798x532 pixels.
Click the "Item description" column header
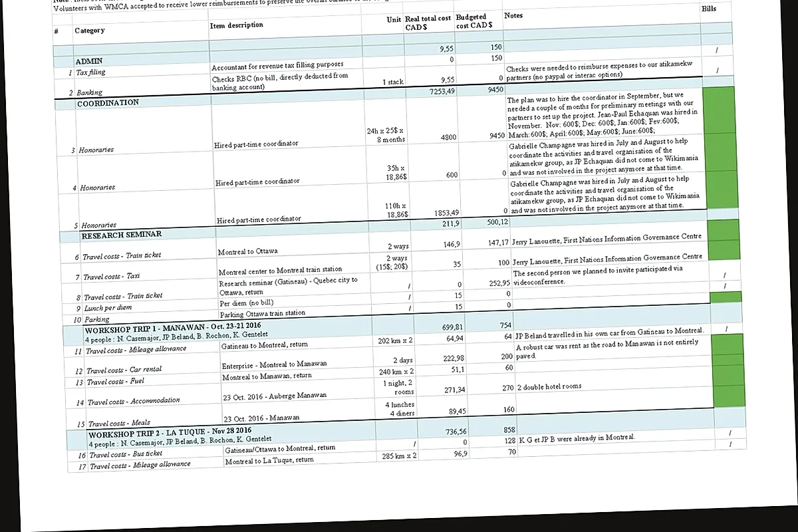coord(237,25)
